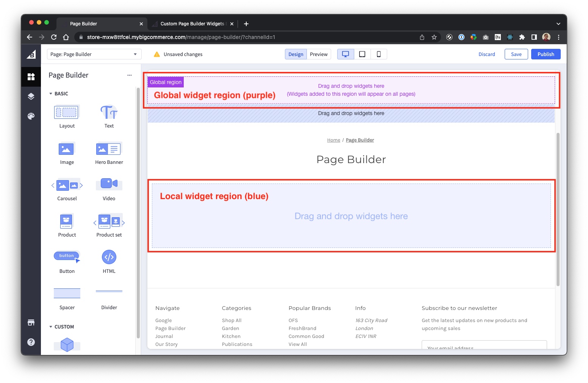Select the Video widget icon
The height and width of the screenshot is (383, 588).
[x=109, y=184]
